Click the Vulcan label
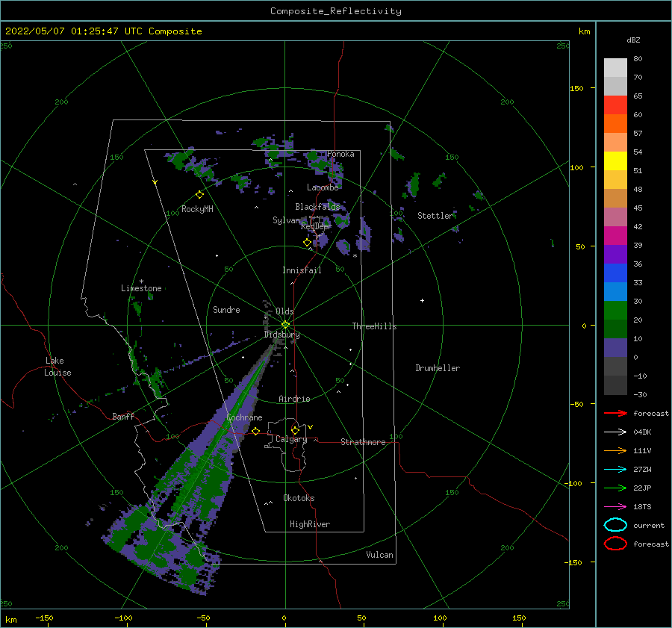The image size is (672, 628). 380,555
